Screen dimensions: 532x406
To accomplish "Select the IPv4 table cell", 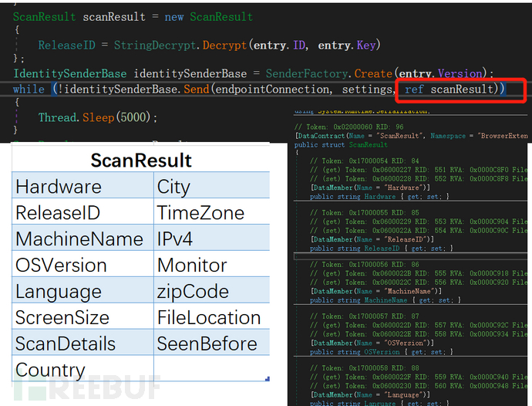I will [x=174, y=239].
